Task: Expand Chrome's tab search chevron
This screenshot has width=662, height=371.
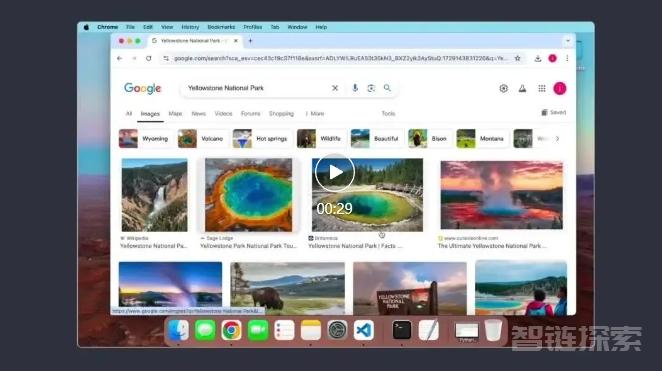Action: [x=568, y=41]
